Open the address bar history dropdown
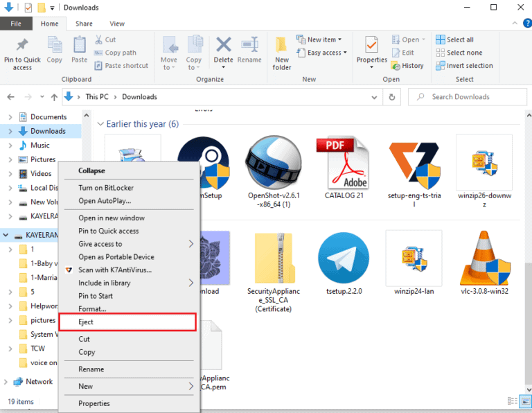532x413 pixels. 374,97
